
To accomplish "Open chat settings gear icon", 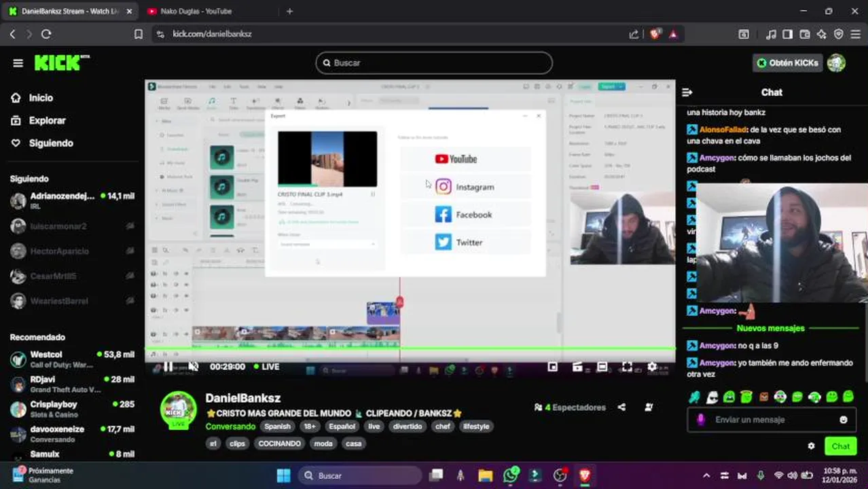I will 811,446.
